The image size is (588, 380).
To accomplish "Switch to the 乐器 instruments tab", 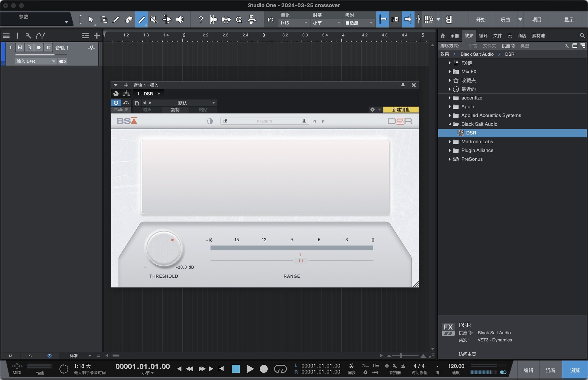I will tap(454, 36).
